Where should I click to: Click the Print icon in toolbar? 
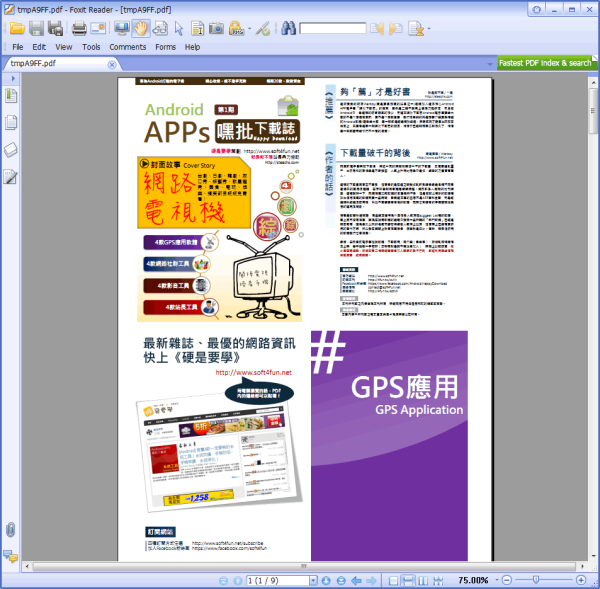[78, 28]
